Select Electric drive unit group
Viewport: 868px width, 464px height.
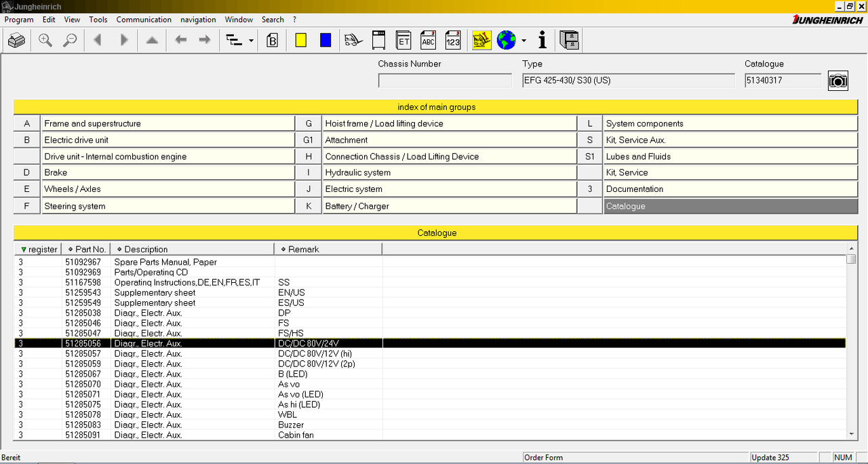167,140
